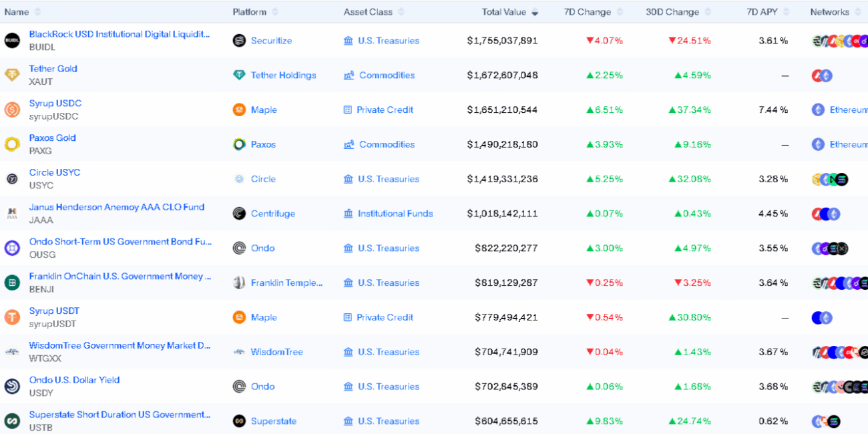Viewport: 868px width, 434px height.
Task: Click the Securitize platform icon
Action: (239, 41)
